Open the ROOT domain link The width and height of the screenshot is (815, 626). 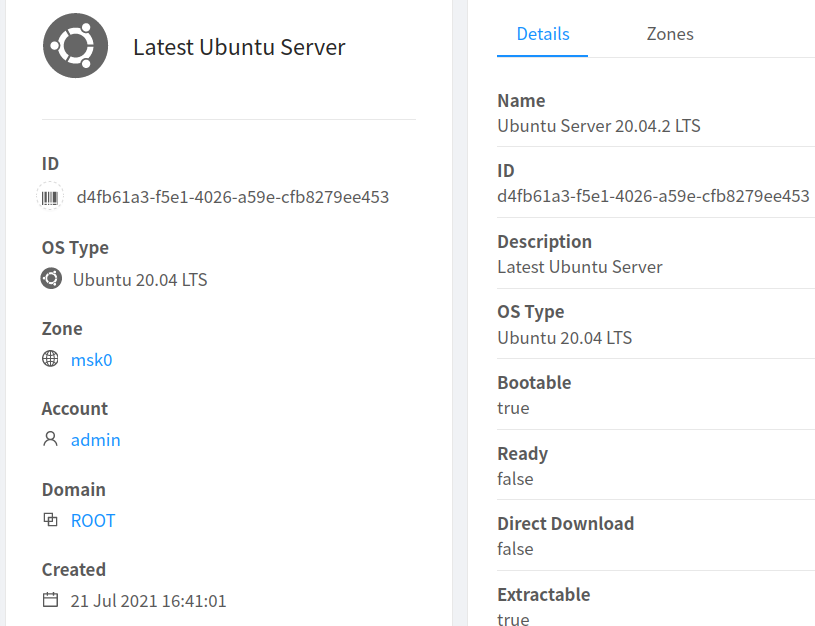92,520
